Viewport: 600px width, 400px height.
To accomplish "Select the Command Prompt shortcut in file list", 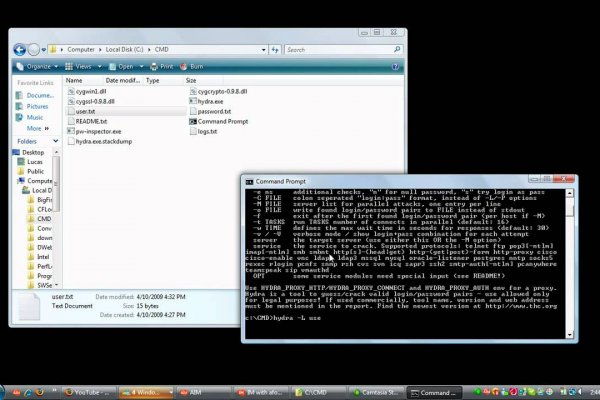I will point(220,121).
